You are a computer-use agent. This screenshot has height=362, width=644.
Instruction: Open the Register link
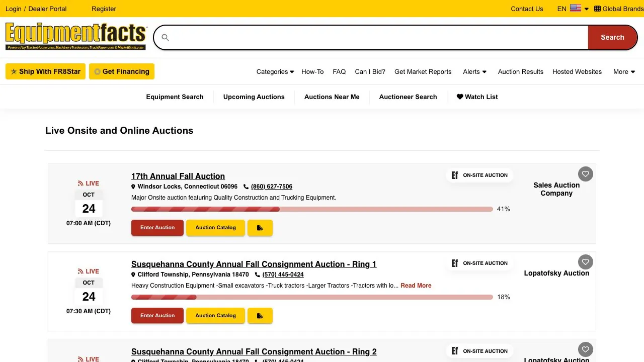coord(104,9)
